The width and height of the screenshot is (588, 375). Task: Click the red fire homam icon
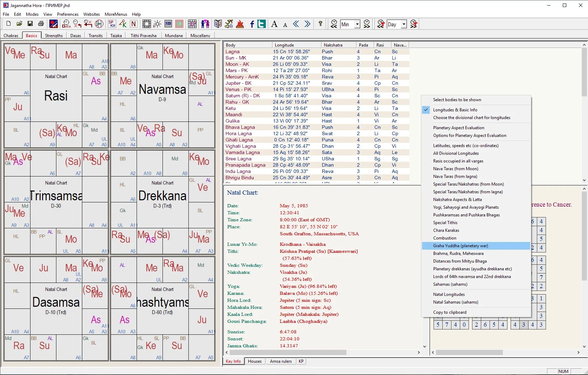click(x=240, y=24)
